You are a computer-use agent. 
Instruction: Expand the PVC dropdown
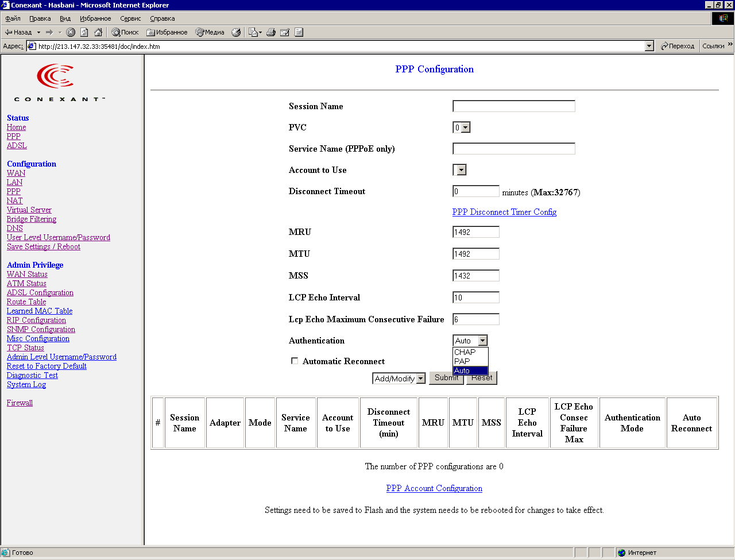coord(466,128)
